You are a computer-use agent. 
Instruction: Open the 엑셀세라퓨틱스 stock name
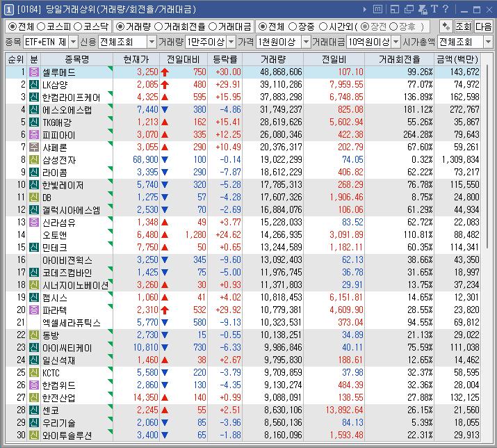[x=72, y=323]
